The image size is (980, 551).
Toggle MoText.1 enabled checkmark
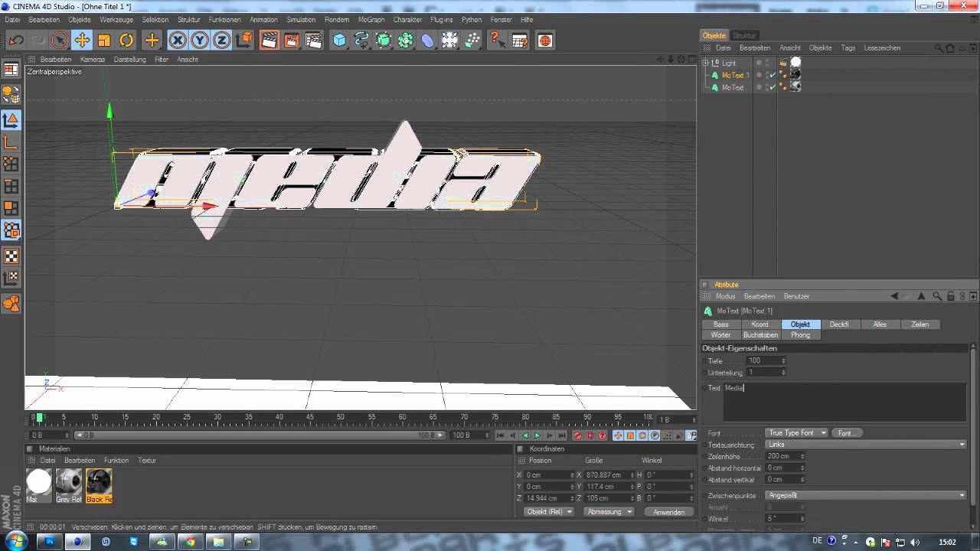(x=773, y=75)
